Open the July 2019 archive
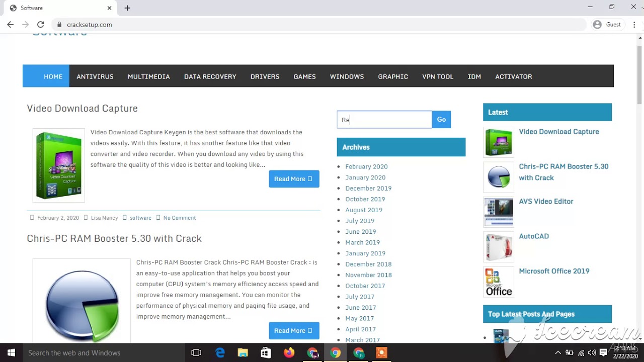 tap(360, 221)
